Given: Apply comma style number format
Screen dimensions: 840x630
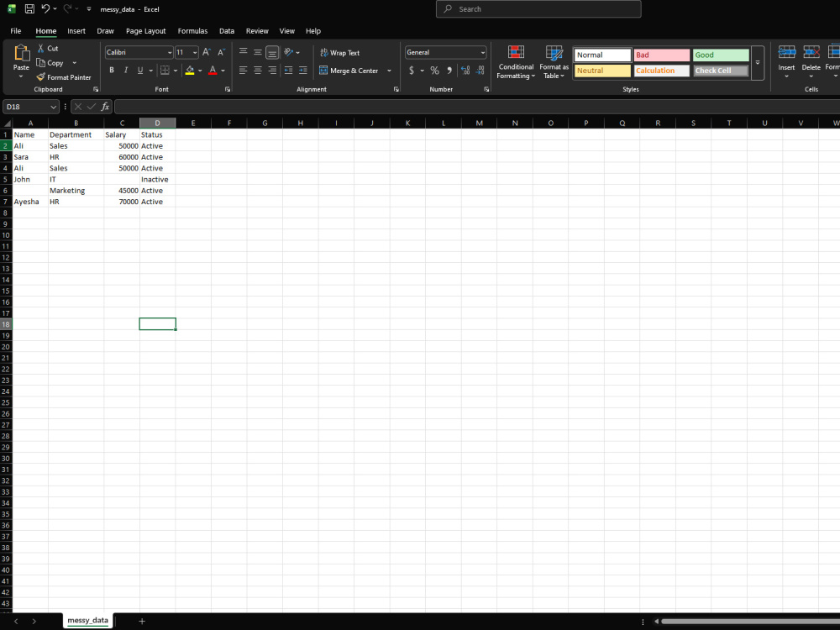Looking at the screenshot, I should [449, 71].
